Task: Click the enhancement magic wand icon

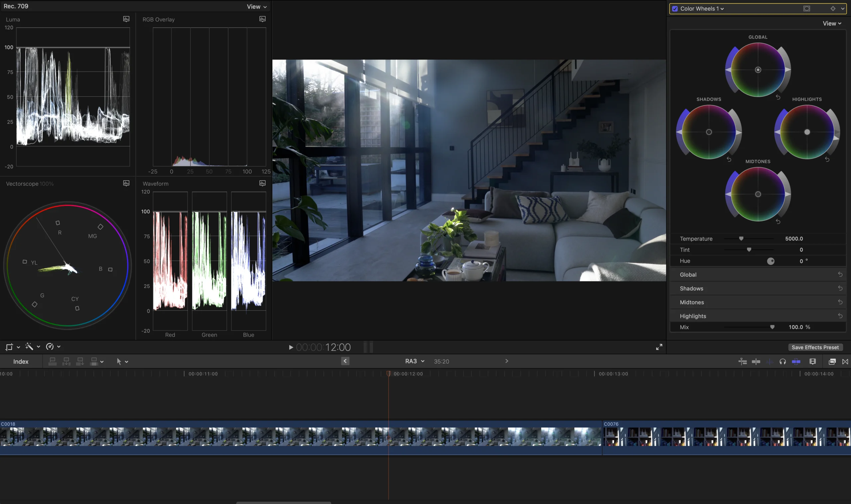Action: tap(29, 347)
